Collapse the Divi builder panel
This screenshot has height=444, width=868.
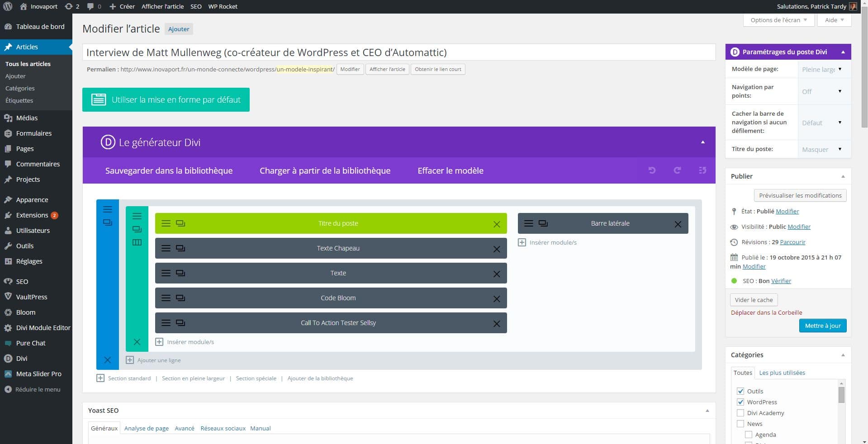703,142
